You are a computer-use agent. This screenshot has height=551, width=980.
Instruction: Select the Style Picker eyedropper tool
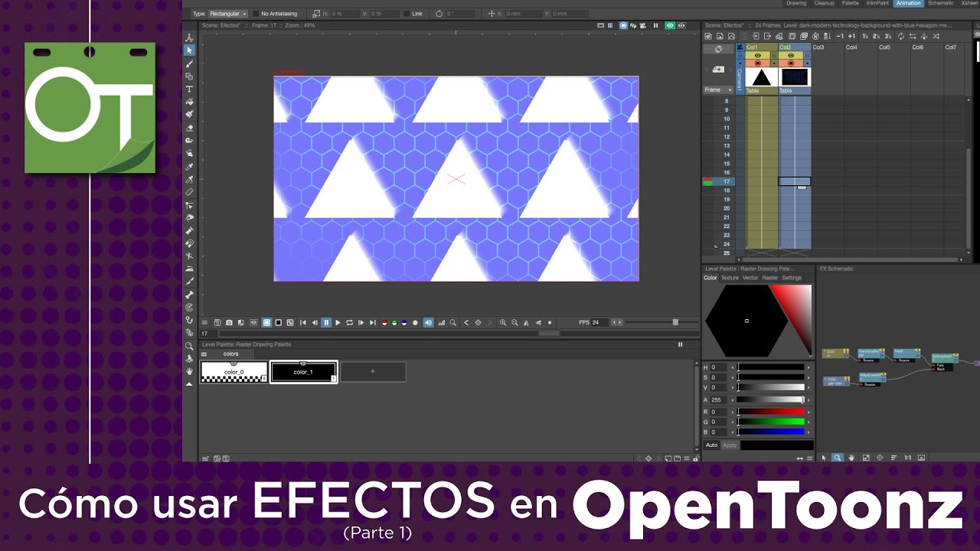[x=189, y=165]
